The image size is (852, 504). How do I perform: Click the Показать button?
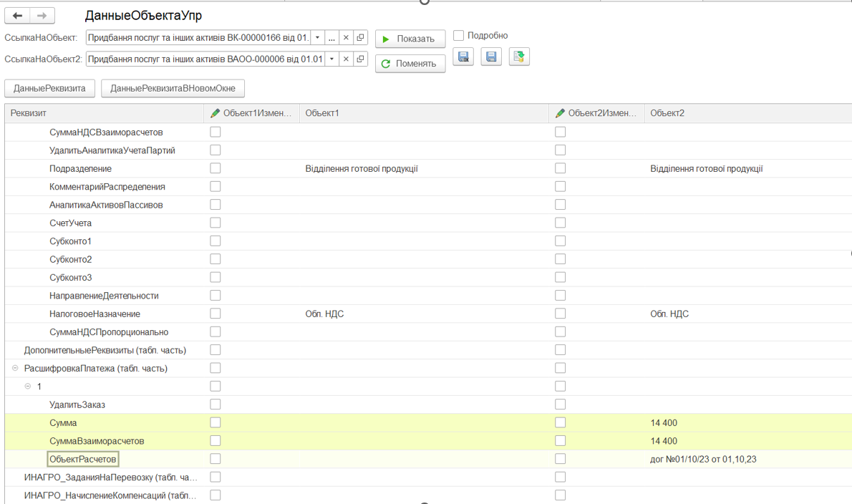410,39
